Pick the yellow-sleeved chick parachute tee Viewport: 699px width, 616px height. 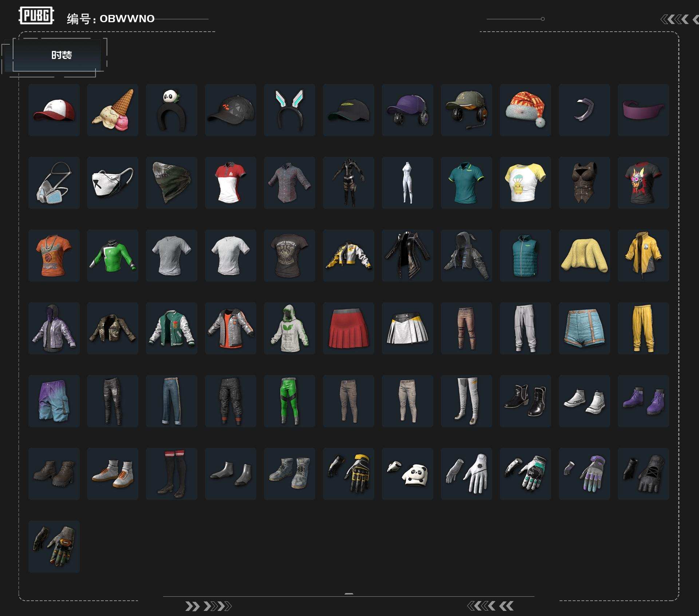coord(525,183)
